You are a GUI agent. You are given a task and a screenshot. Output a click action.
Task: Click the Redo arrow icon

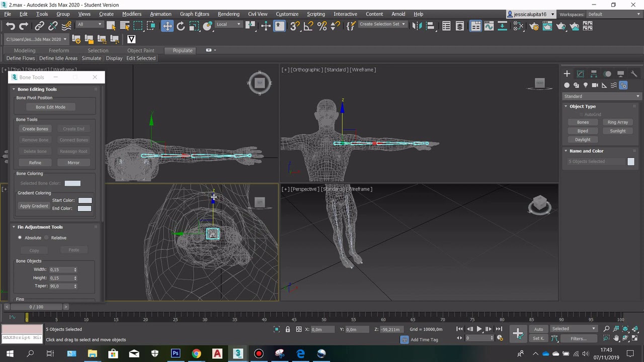click(24, 26)
